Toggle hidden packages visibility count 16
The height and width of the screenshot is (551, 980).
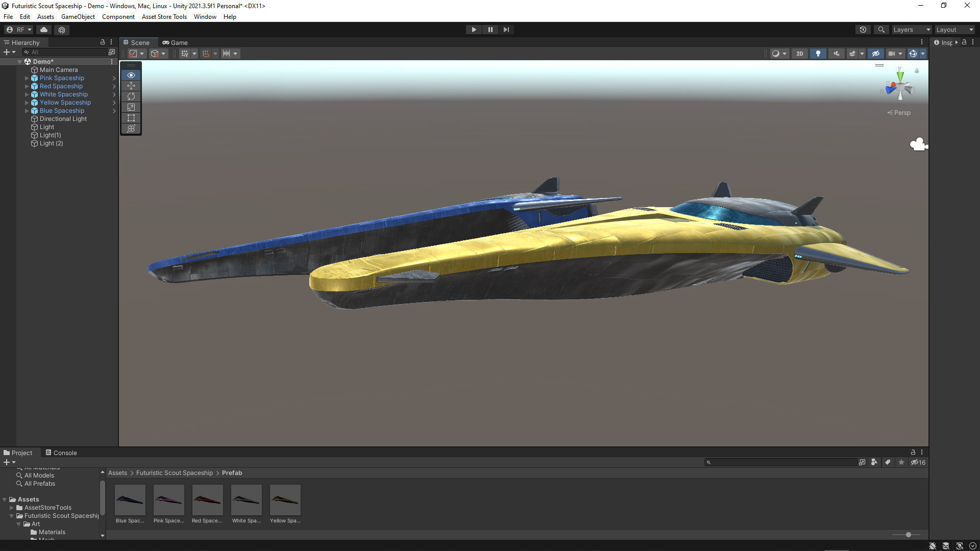(x=918, y=462)
